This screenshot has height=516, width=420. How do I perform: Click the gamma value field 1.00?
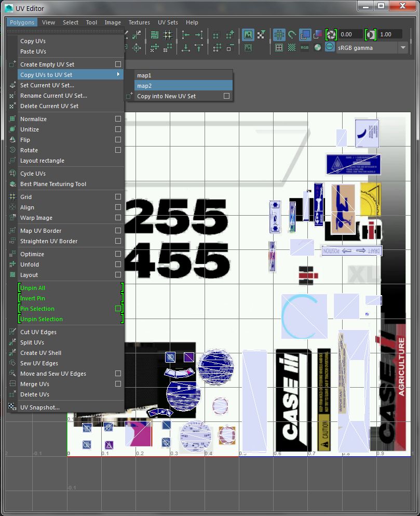(x=390, y=34)
